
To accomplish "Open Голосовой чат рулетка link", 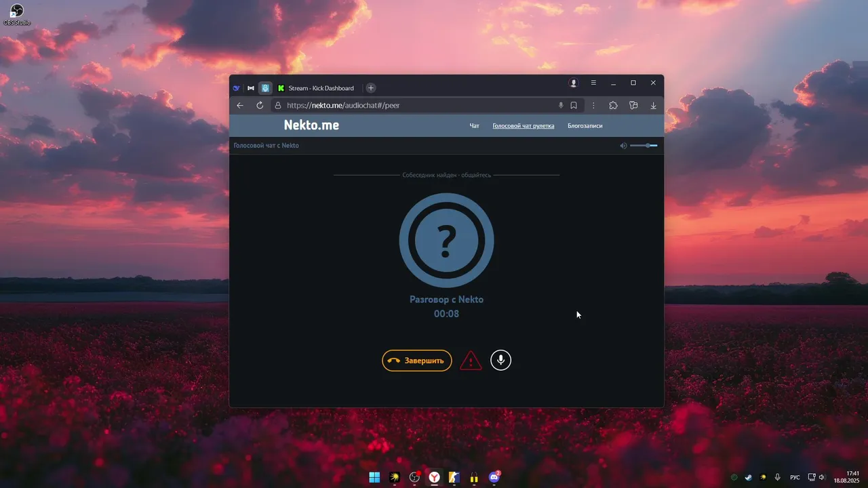I will coord(523,126).
